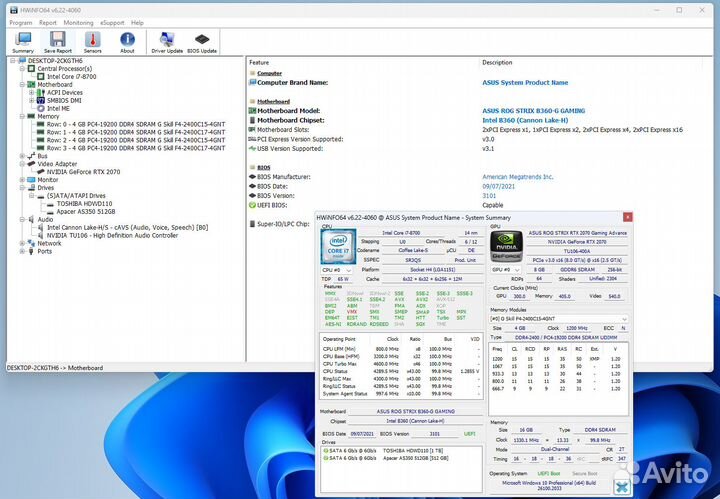This screenshot has width=720, height=499.
Task: Open ASUS ROG STRIX B360-G GAMING link
Action: pyautogui.click(x=534, y=111)
